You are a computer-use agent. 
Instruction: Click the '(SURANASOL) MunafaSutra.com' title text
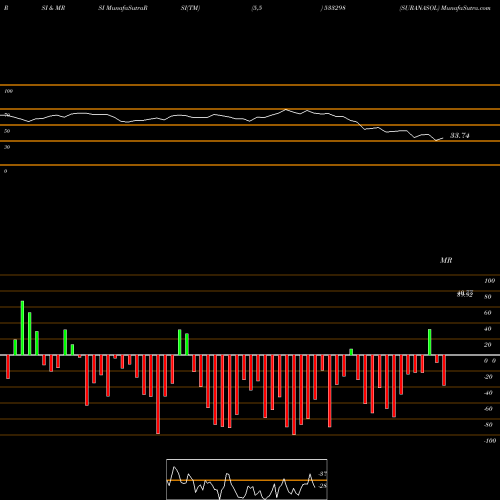(445, 8)
